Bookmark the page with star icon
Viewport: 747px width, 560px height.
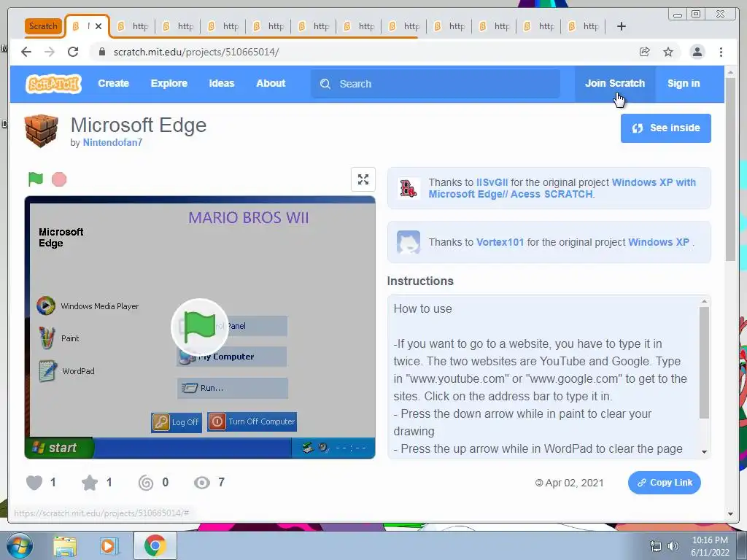click(668, 52)
